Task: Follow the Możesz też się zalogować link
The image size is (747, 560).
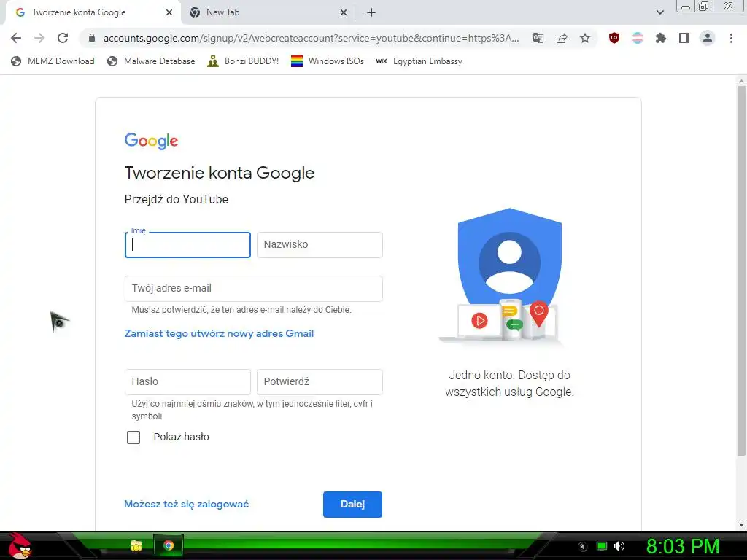Action: 186,504
